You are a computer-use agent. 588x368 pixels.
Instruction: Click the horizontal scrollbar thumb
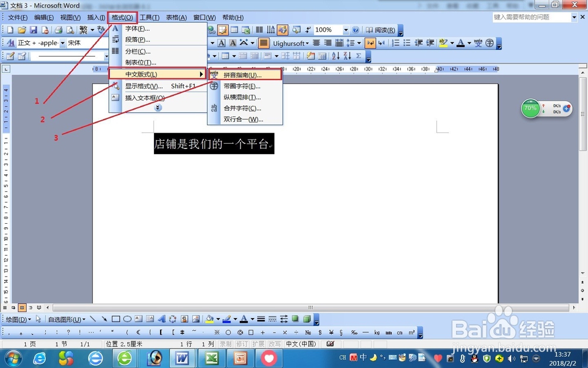[310, 307]
